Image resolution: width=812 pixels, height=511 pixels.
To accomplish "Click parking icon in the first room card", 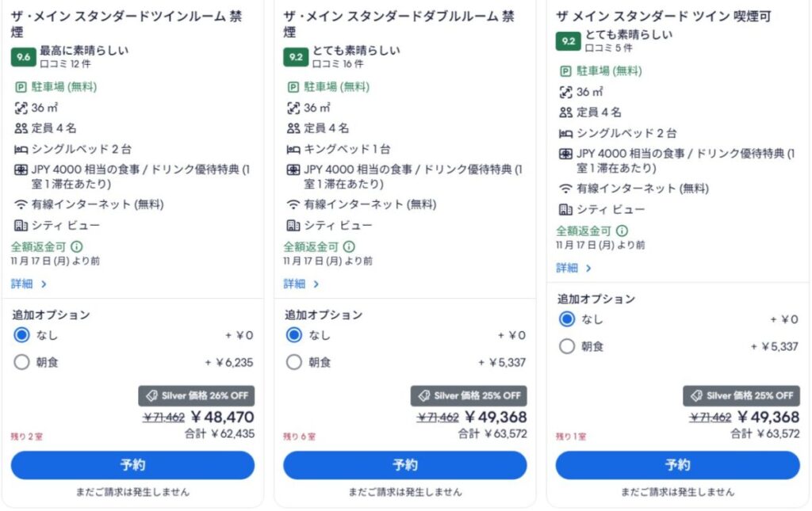I will [21, 87].
